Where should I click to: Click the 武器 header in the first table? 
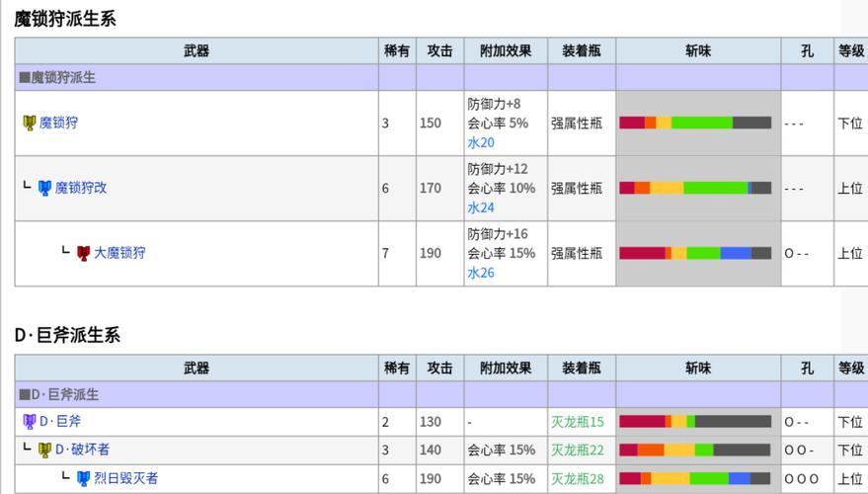(x=197, y=51)
